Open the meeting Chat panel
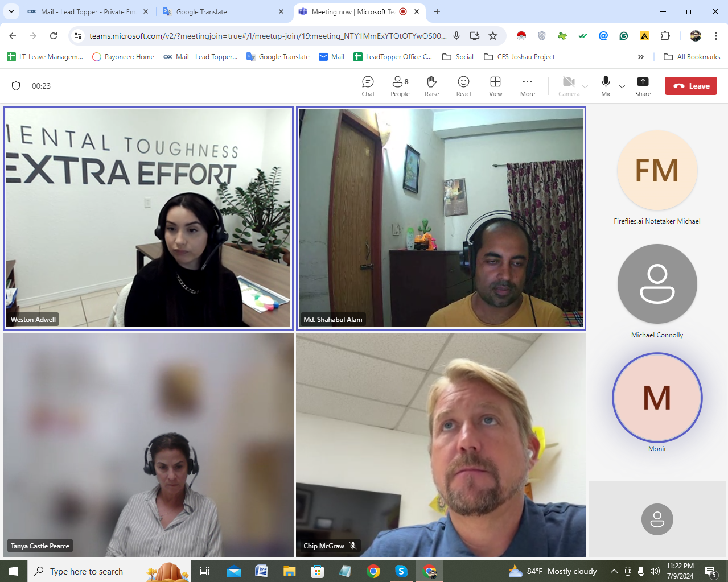Viewport: 728px width, 582px height. tap(368, 86)
